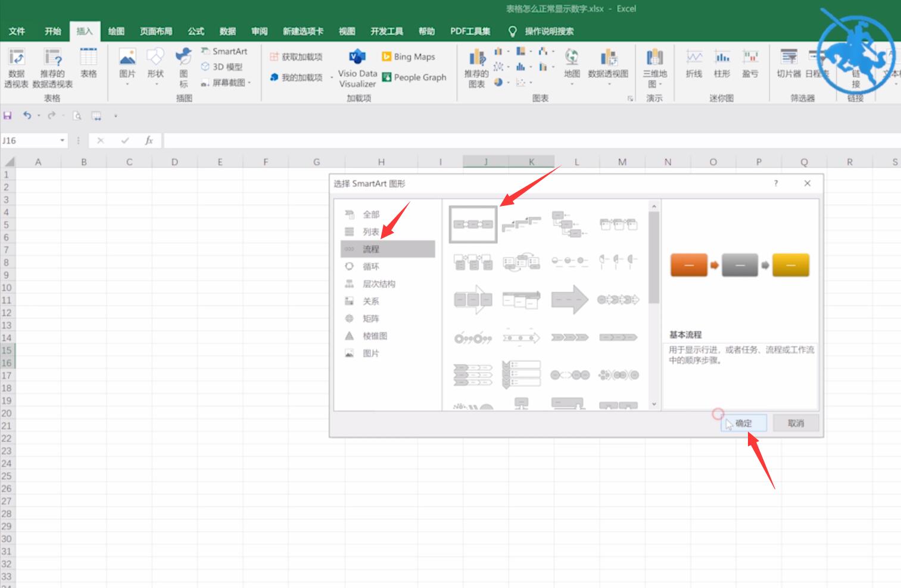Open 3D Map (三维地图)

tap(654, 68)
